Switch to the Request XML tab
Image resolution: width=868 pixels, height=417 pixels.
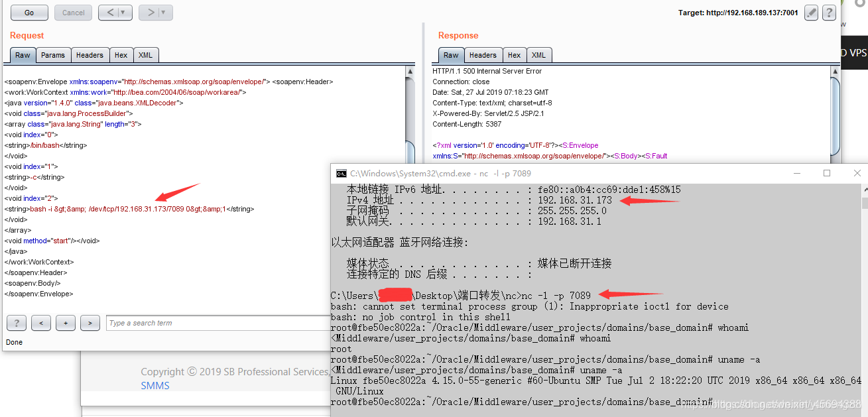tap(145, 55)
